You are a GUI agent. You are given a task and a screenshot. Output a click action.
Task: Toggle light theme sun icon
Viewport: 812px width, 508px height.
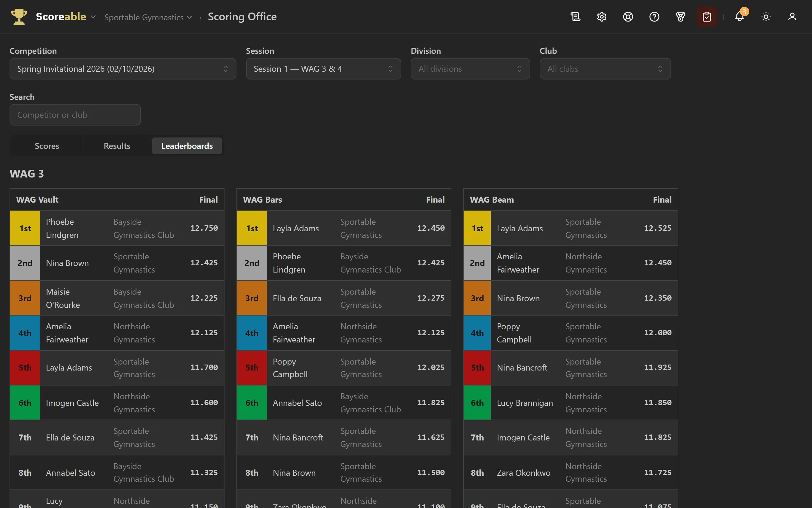pos(766,17)
